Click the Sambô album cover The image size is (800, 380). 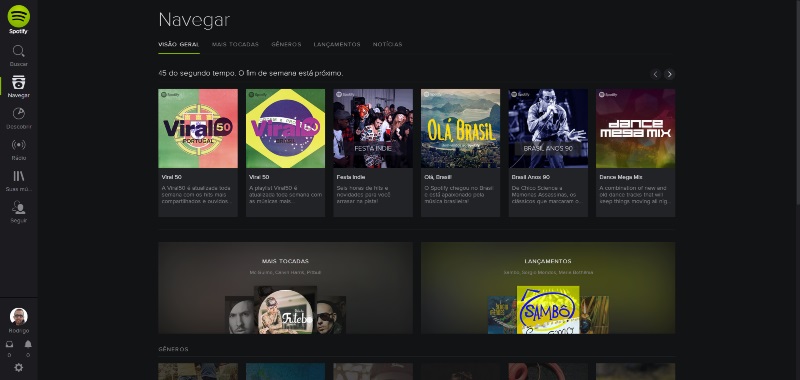pos(548,310)
